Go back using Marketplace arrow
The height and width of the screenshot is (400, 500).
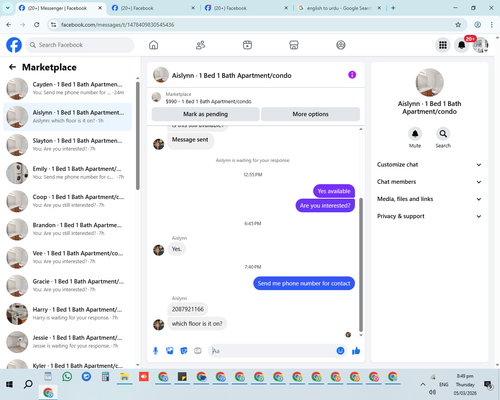click(12, 67)
